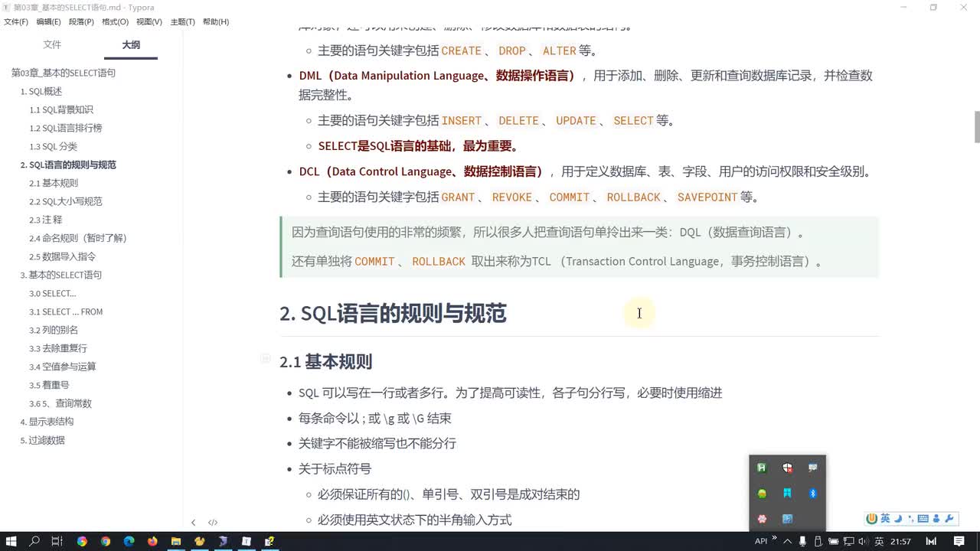
Task: Click the 2.1 基本规则 heading in document
Action: pos(325,362)
